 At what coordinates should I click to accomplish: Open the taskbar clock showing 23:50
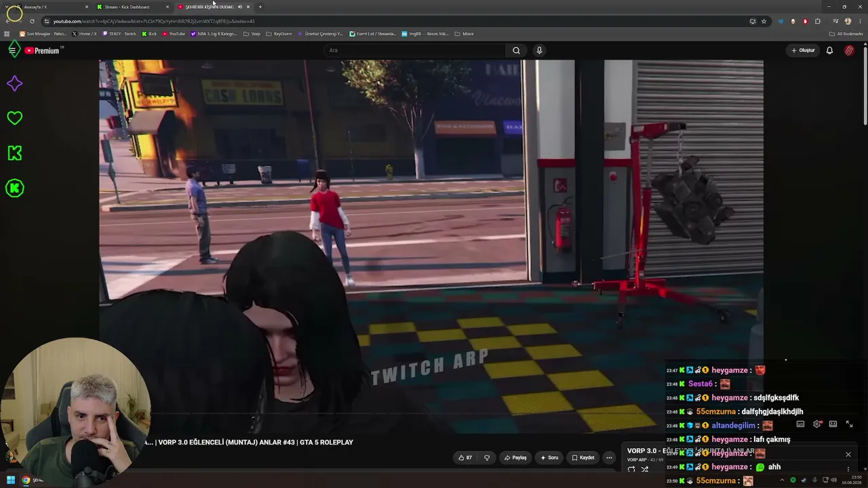pyautogui.click(x=851, y=480)
